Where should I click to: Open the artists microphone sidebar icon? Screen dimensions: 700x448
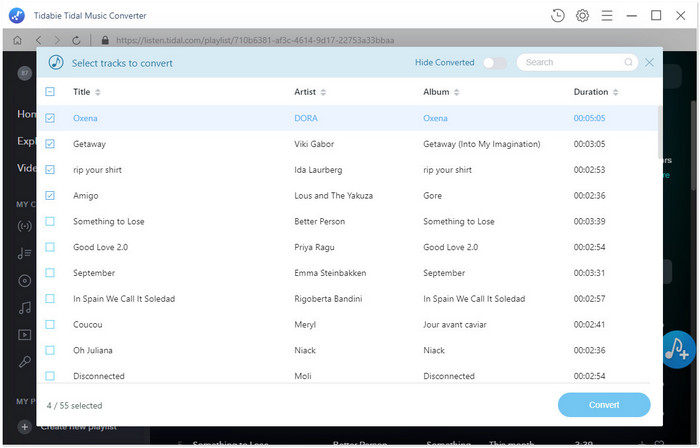coord(25,361)
